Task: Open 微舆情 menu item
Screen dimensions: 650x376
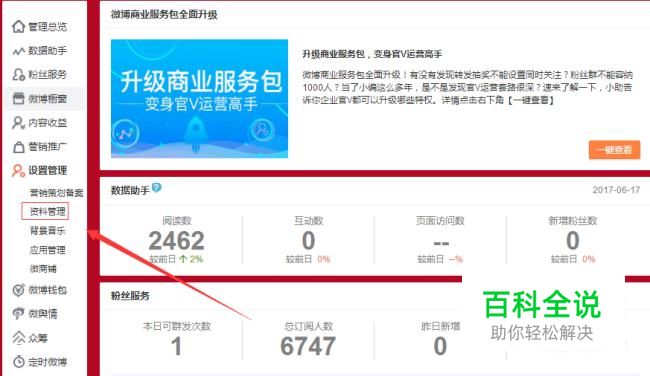Action: (x=43, y=314)
